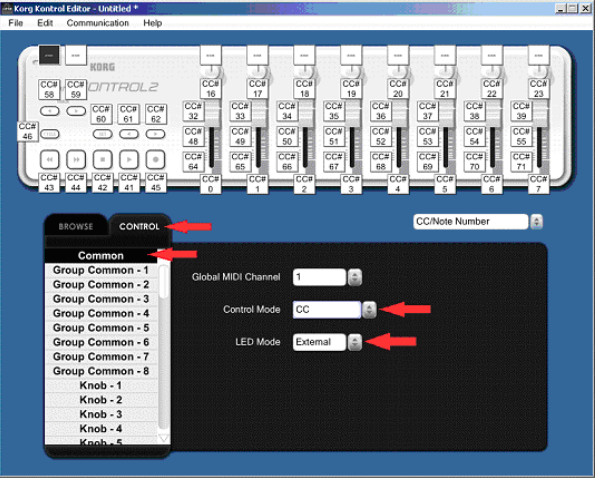Click the CC# 48 mute button label

193,138
